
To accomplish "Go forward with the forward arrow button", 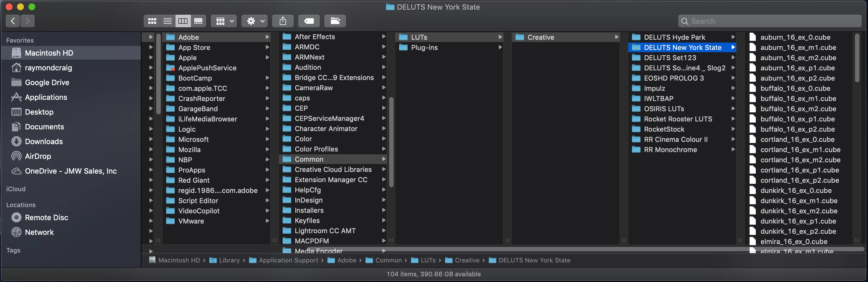I will click(28, 21).
